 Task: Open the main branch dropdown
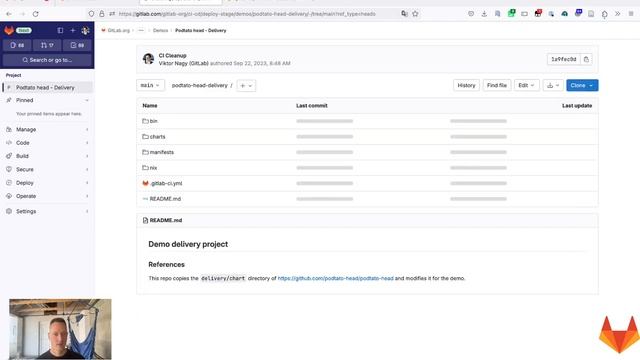click(x=150, y=85)
